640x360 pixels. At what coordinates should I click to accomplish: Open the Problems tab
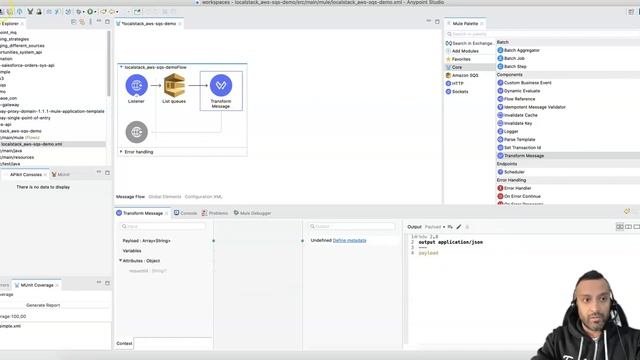[x=215, y=213]
